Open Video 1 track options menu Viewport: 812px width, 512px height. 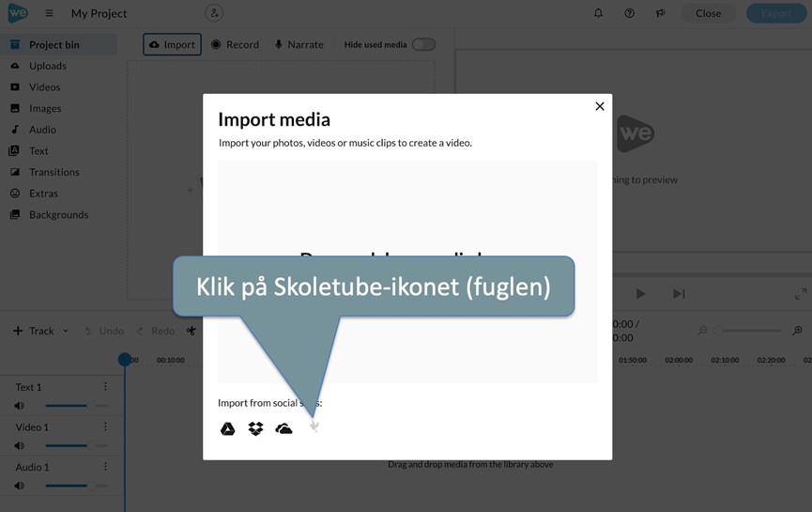[105, 427]
